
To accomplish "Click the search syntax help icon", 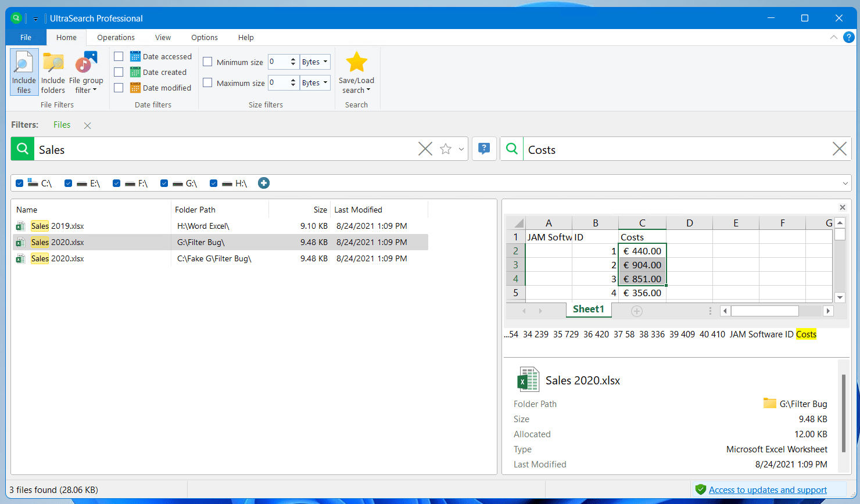I will [x=484, y=149].
